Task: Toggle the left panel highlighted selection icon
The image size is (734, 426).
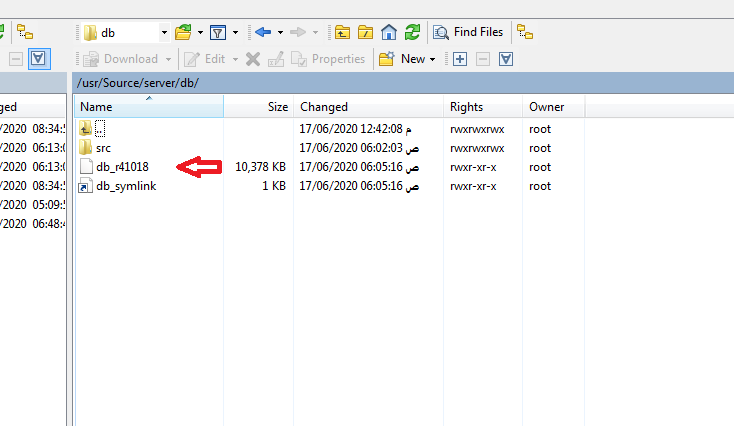Action: coord(39,59)
